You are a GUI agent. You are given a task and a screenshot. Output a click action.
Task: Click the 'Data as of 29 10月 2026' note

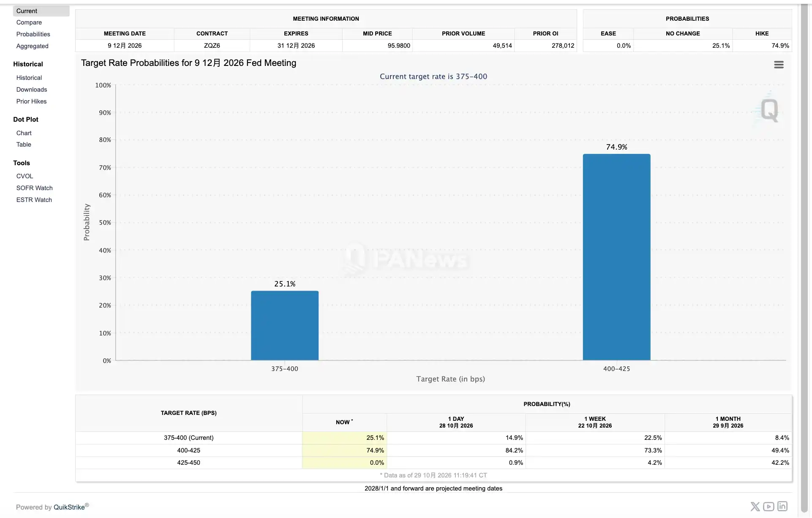(433, 475)
